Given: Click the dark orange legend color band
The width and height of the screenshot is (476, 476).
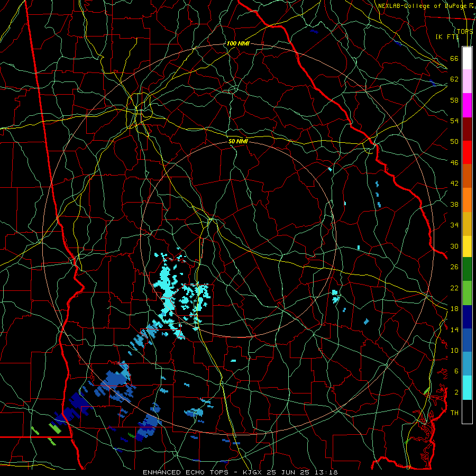Looking at the screenshot, I should tap(467, 176).
